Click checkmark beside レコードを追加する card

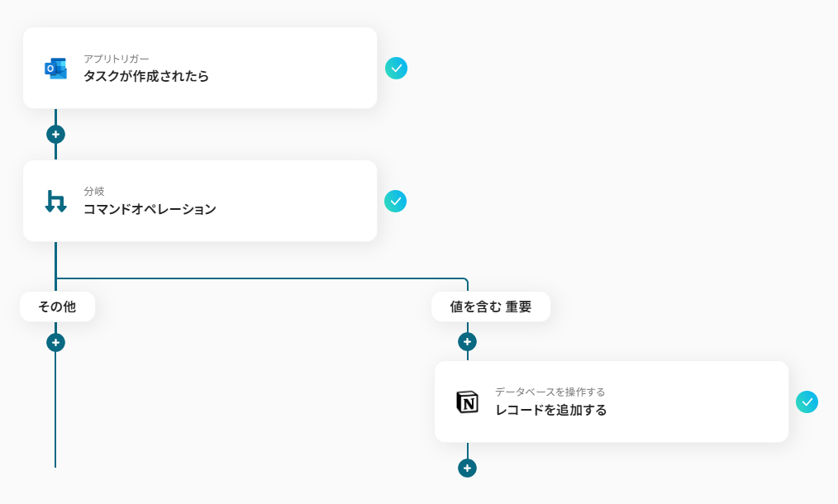coord(807,402)
